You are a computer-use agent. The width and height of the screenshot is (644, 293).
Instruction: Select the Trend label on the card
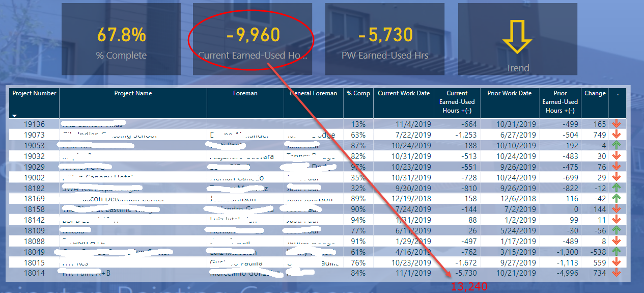[x=518, y=68]
